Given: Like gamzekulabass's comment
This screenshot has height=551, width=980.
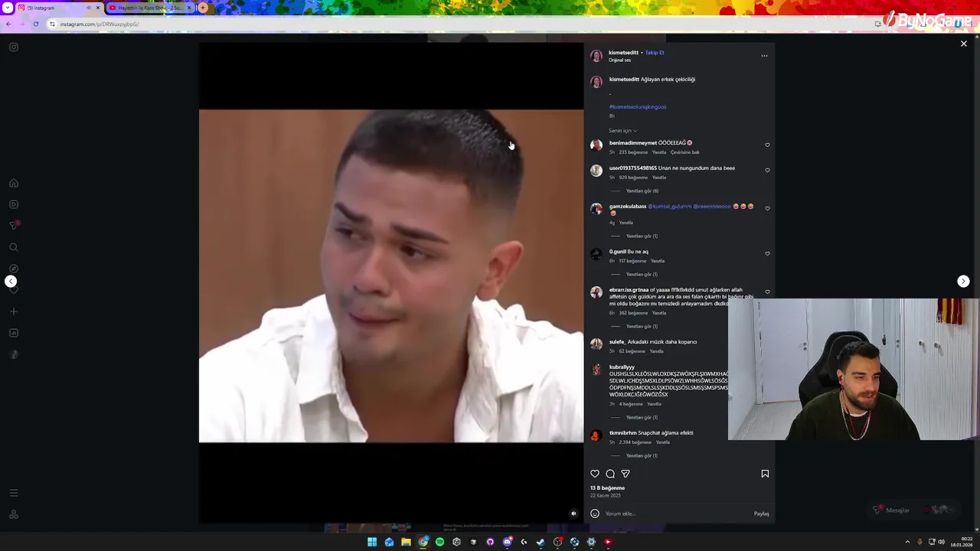Looking at the screenshot, I should pyautogui.click(x=767, y=208).
